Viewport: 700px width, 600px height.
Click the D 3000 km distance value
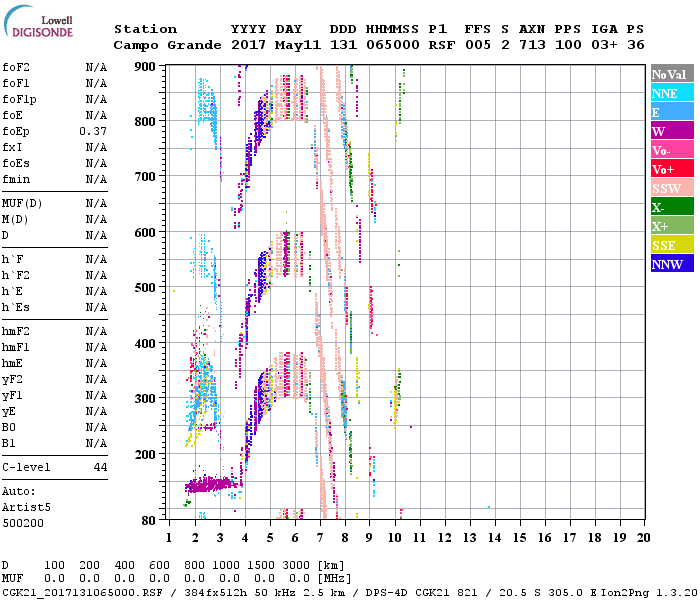coord(296,566)
